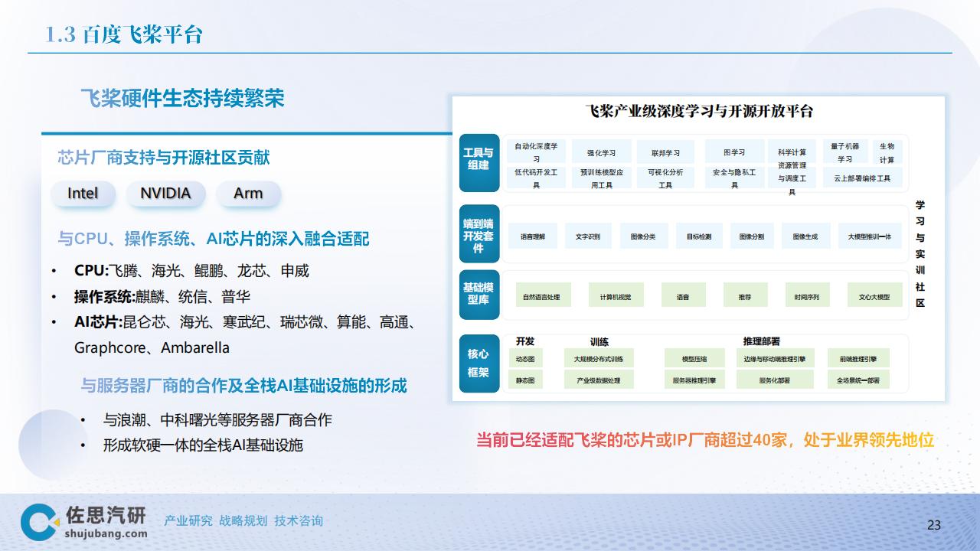Pick the 前端推理引擎 box

tap(858, 358)
